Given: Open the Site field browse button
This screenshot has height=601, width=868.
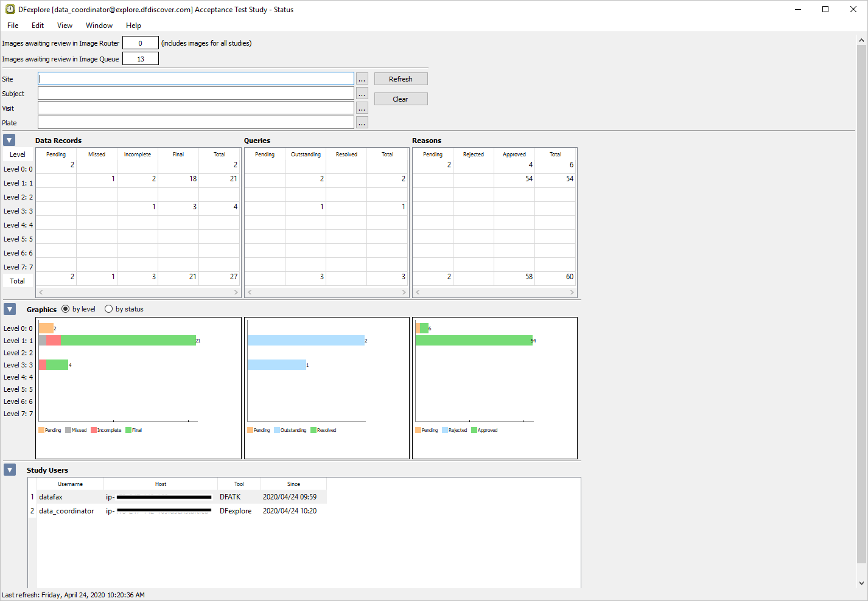Looking at the screenshot, I should click(362, 79).
